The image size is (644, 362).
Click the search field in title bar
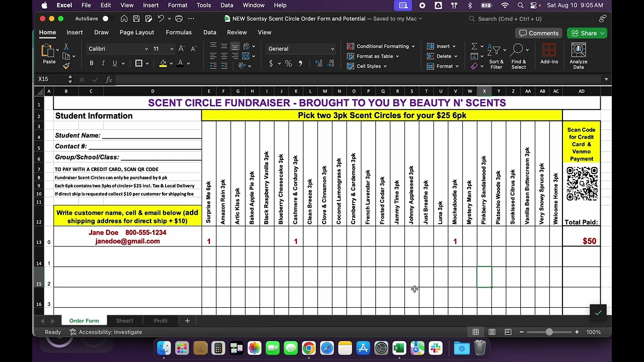(530, 19)
